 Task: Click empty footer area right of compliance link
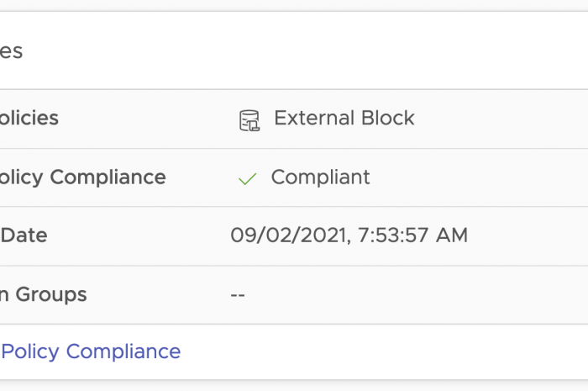pyautogui.click(x=378, y=351)
